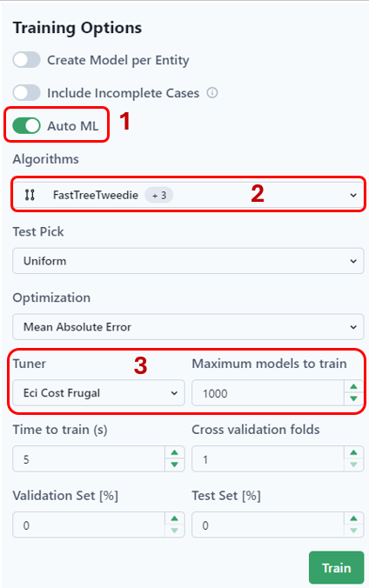Image resolution: width=369 pixels, height=588 pixels.
Task: Increase Cross validation folds with up arrow
Action: [x=353, y=452]
